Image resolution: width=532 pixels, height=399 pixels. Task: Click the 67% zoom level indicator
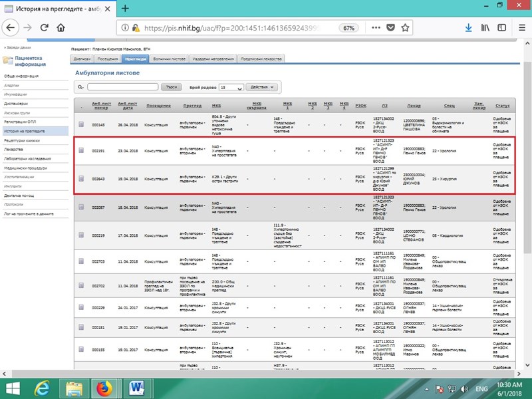[348, 29]
